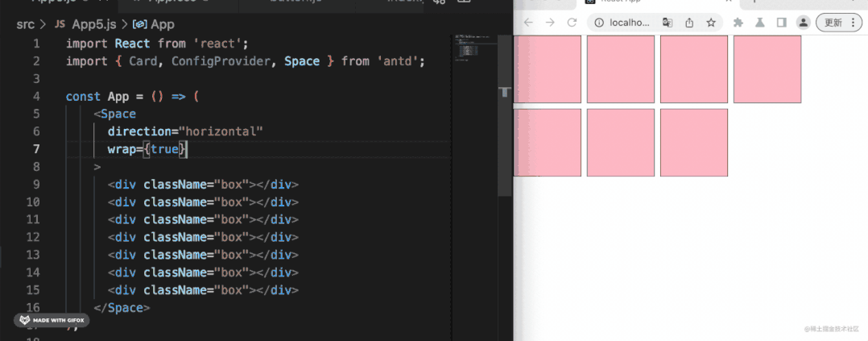The width and height of the screenshot is (868, 341).
Task: Open the Chrome three-dot menu
Action: [854, 23]
